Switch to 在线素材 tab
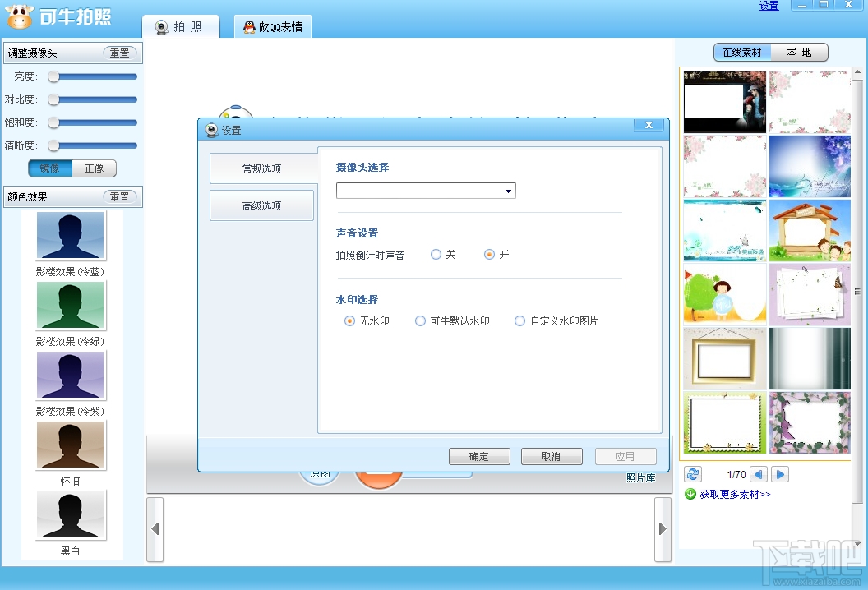Viewport: 868px width, 590px height. point(741,52)
